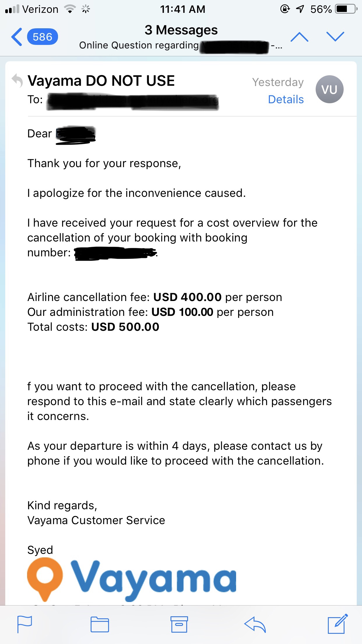Tap the 11:41 AM status bar clock
Screen dimensions: 362x644
tap(183, 9)
